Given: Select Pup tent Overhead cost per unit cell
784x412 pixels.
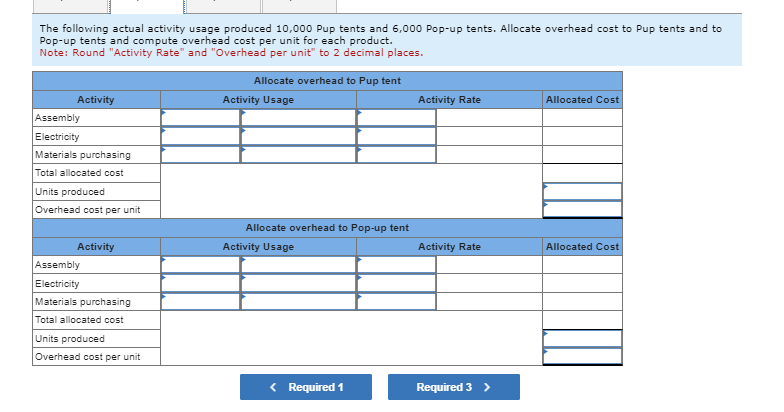Looking at the screenshot, I should tap(582, 210).
